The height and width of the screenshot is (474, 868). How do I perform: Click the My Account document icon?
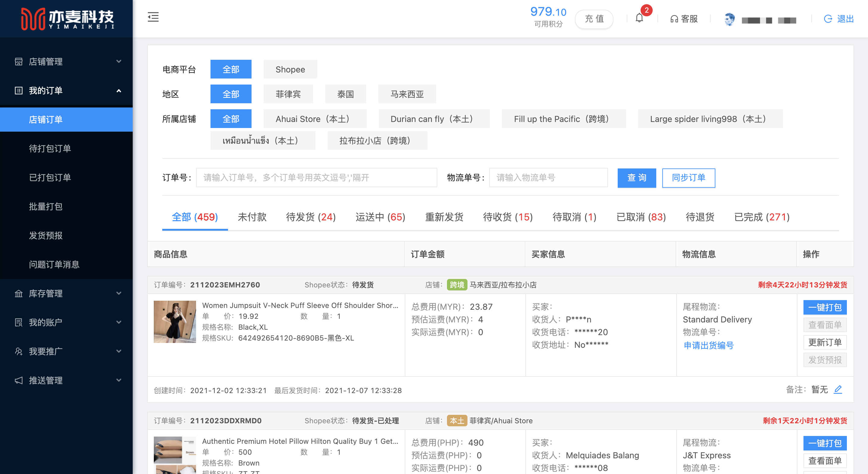[18, 322]
